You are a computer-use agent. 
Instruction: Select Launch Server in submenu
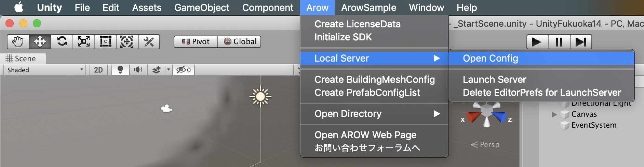pos(541,79)
